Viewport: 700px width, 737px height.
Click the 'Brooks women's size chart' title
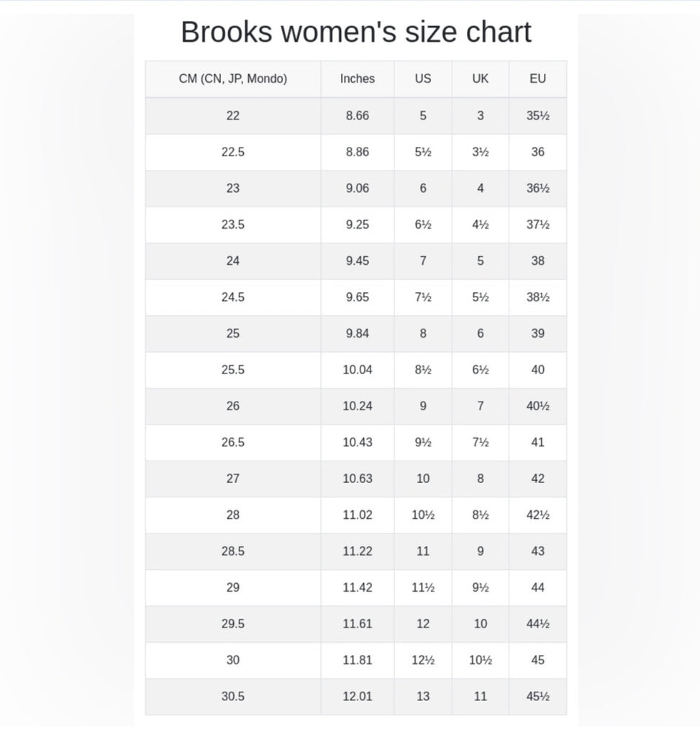point(355,32)
